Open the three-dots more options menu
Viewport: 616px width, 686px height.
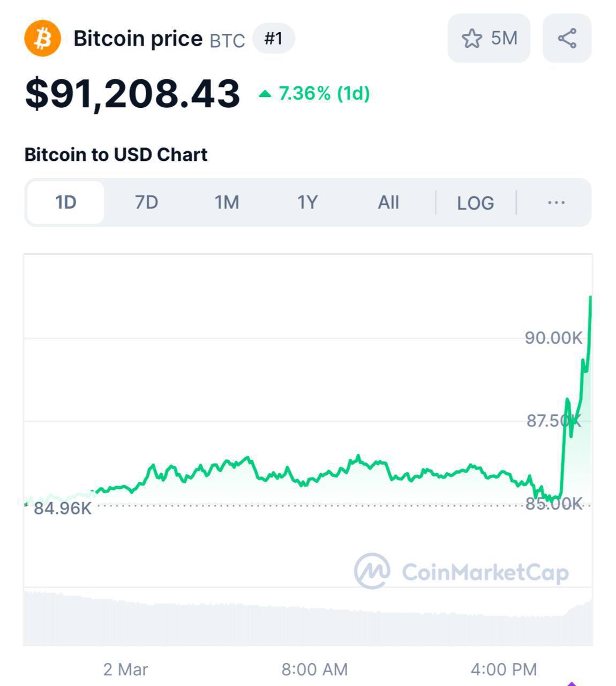tap(557, 203)
